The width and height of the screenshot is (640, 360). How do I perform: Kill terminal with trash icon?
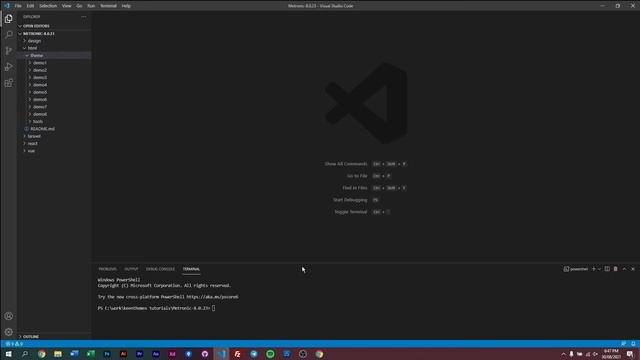tap(616, 269)
